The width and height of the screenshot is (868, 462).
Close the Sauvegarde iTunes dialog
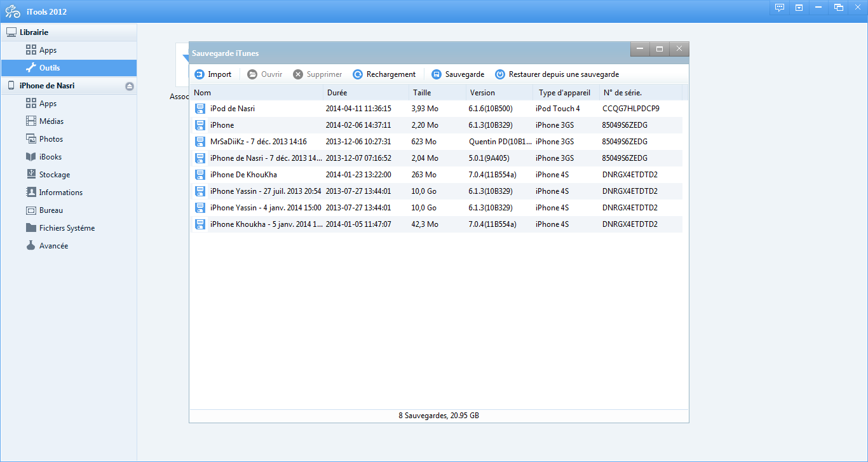pos(679,49)
